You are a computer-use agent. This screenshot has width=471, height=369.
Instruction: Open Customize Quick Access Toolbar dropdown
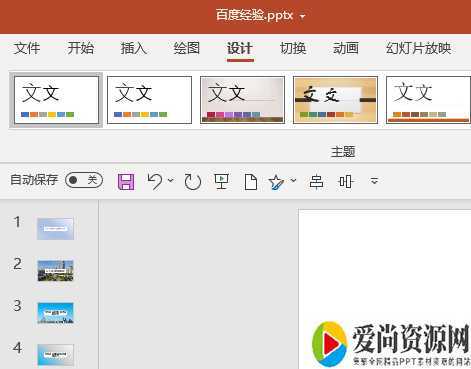(374, 181)
